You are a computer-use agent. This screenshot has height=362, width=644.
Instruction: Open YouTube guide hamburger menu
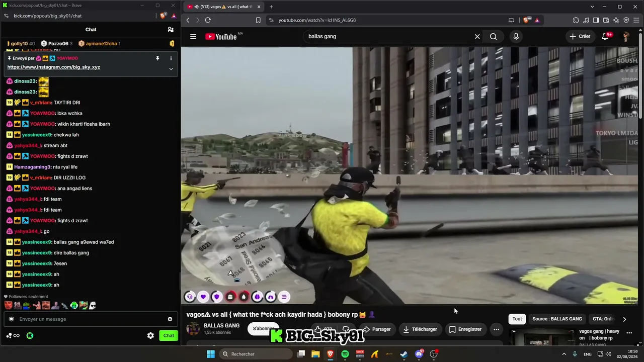point(193,36)
